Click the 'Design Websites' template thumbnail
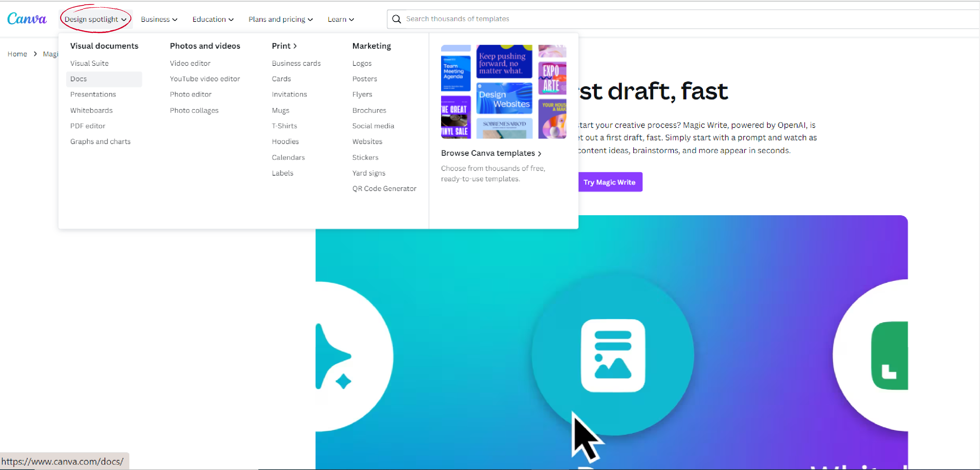This screenshot has height=470, width=980. [x=504, y=98]
